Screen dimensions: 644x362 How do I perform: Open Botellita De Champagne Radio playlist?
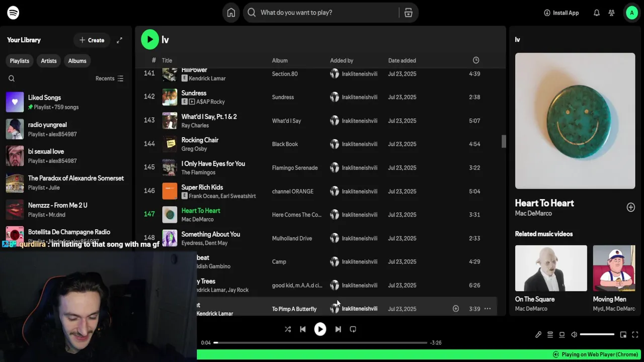[66, 235]
